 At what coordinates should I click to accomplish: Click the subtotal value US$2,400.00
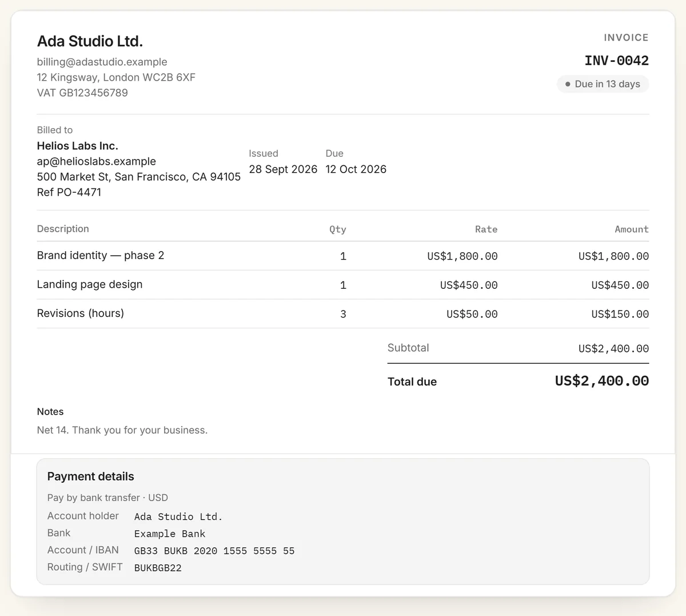coord(613,348)
